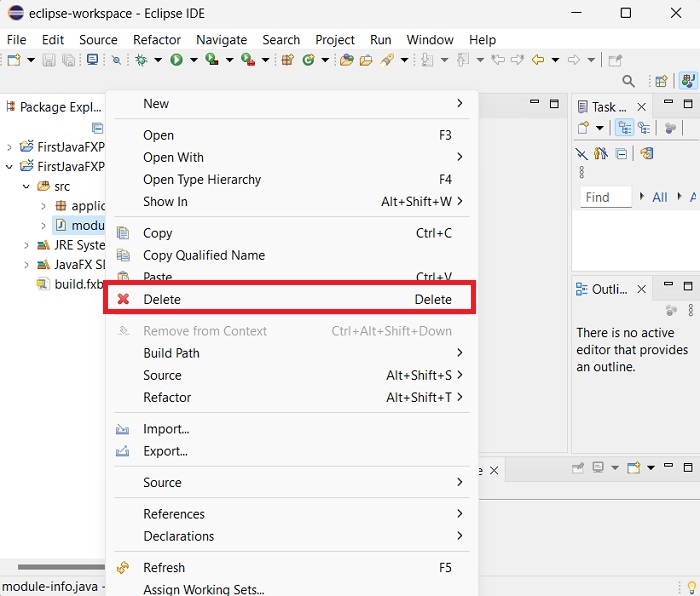
Task: Select Refresh in context menu
Action: (x=292, y=567)
